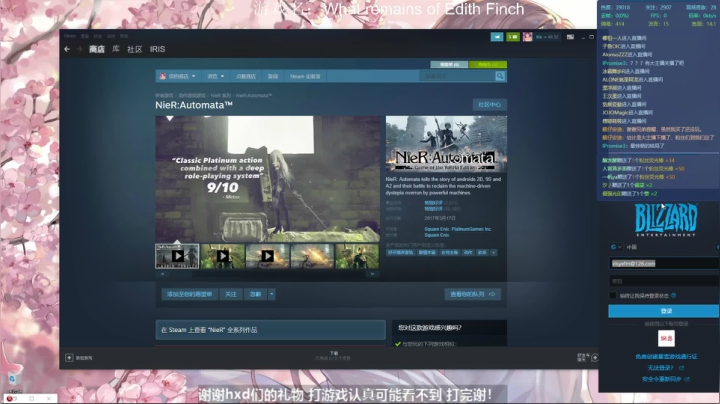Open the Steam profile avatar picture
The height and width of the screenshot is (404, 720).
(527, 37)
